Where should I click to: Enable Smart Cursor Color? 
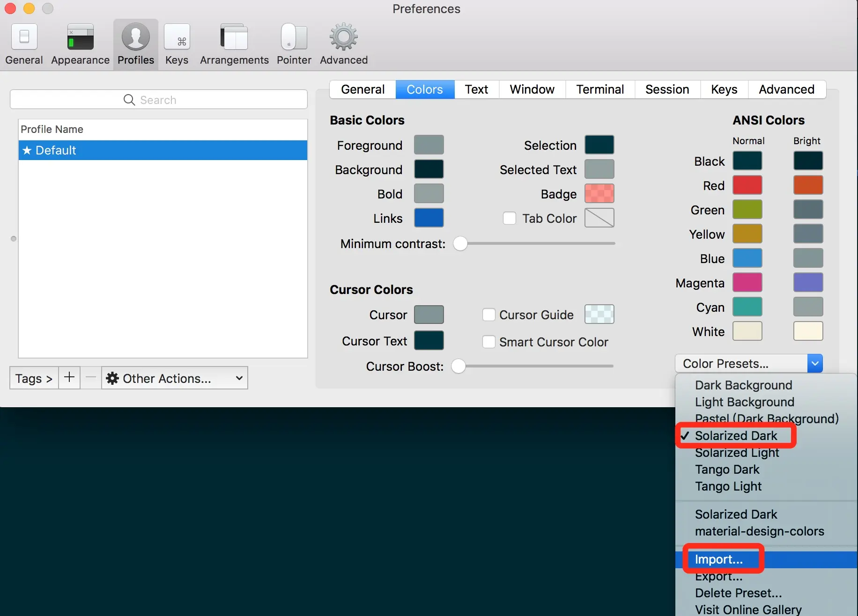(x=489, y=342)
